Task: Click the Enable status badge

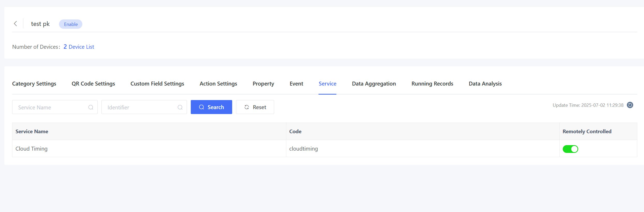Action: [71, 24]
